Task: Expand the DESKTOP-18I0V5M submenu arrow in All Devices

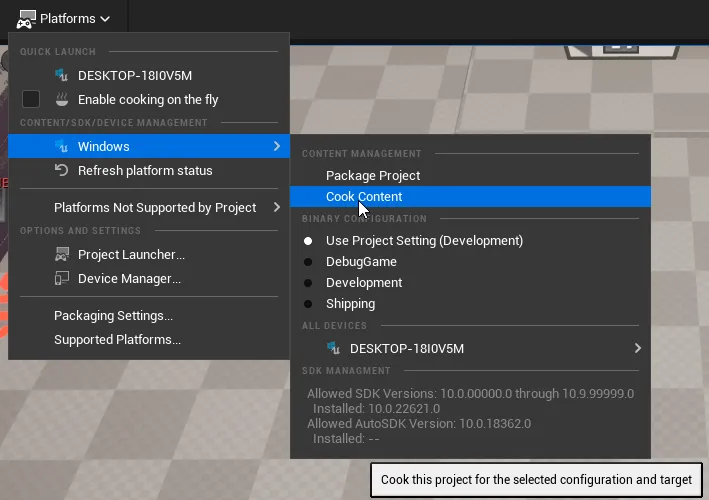Action: point(637,349)
